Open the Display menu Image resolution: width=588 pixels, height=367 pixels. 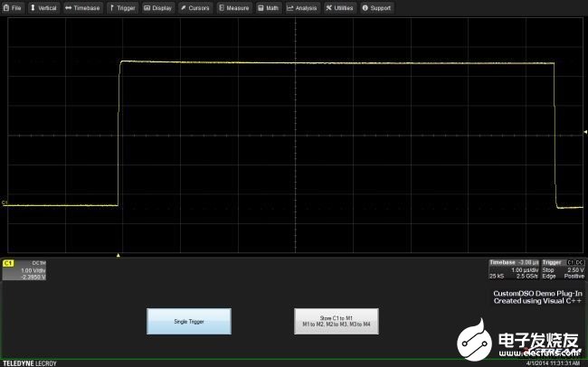point(158,8)
